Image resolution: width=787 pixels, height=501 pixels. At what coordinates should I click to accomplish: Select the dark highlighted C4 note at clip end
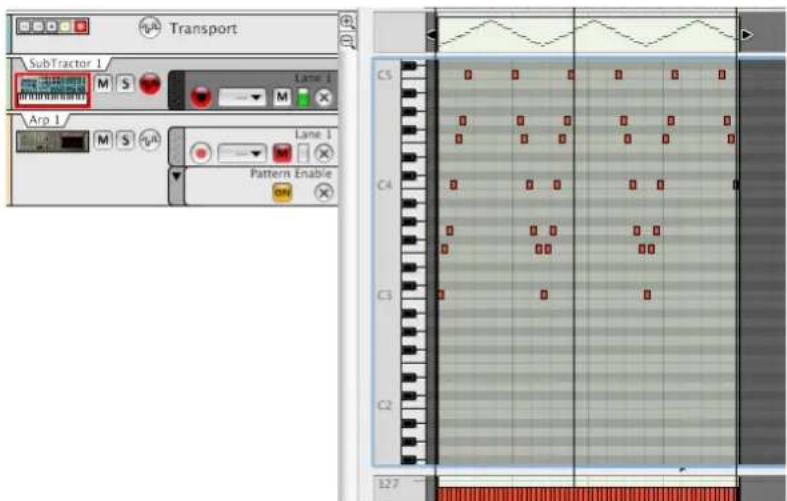(736, 185)
